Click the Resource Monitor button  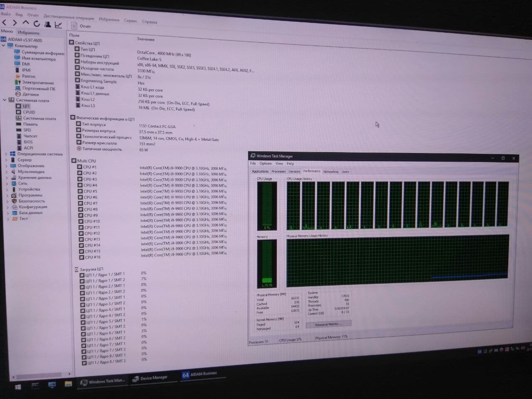pos(328,324)
